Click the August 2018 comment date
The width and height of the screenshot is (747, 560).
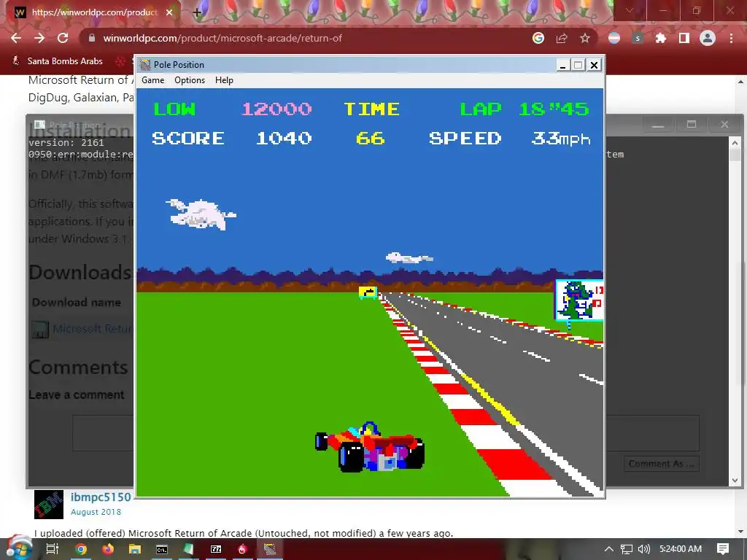tap(96, 513)
